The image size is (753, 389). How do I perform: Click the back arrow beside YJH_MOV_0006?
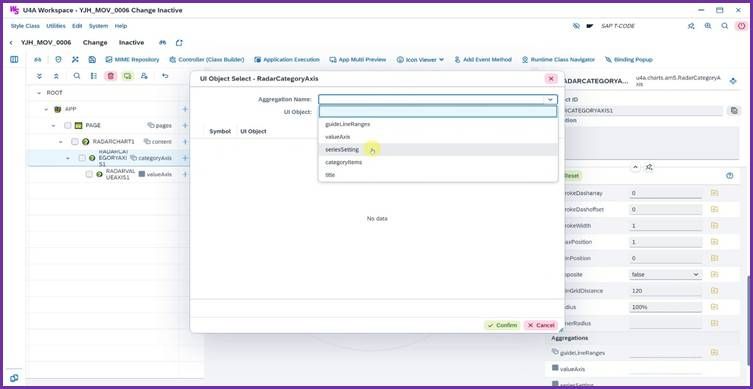point(11,43)
